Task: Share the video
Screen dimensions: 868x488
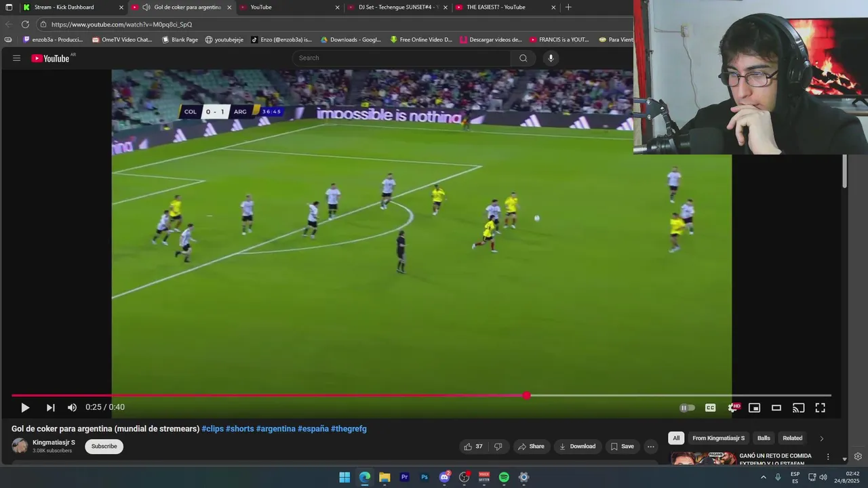Action: [531, 446]
